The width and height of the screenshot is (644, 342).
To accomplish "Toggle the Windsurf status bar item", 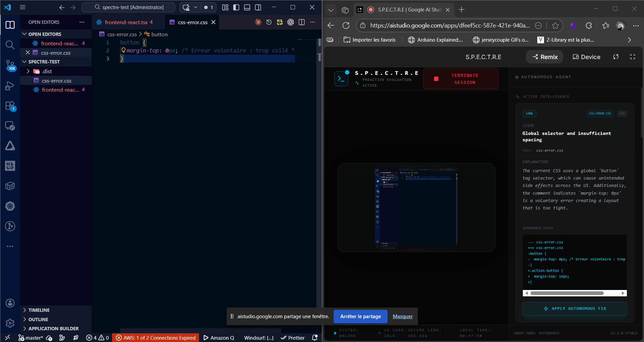I will tap(259, 338).
